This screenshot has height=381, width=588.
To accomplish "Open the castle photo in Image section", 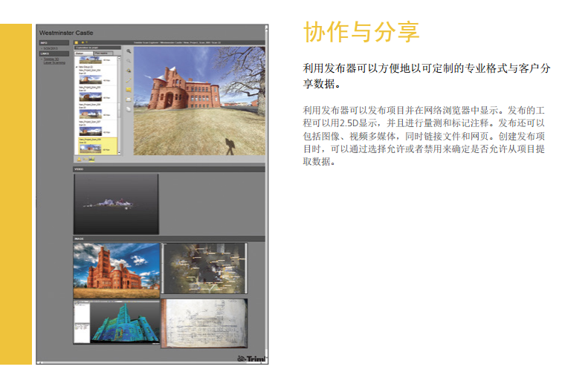I will tap(116, 270).
